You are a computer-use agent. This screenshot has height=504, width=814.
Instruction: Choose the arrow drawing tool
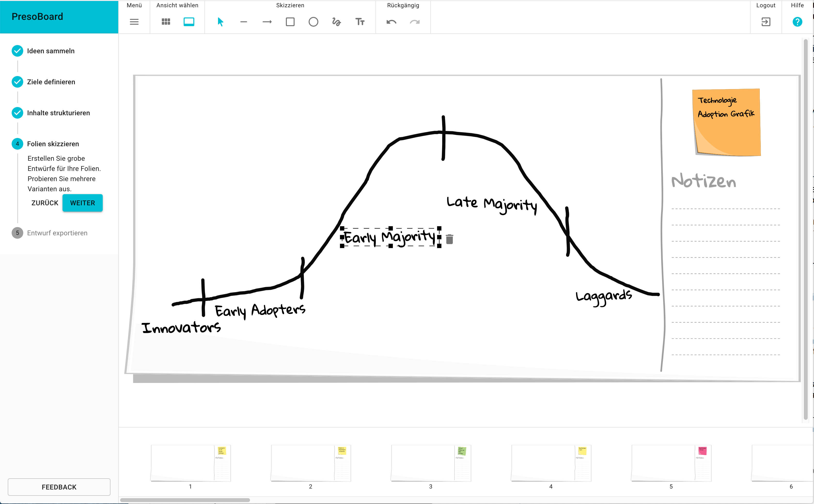coord(267,22)
